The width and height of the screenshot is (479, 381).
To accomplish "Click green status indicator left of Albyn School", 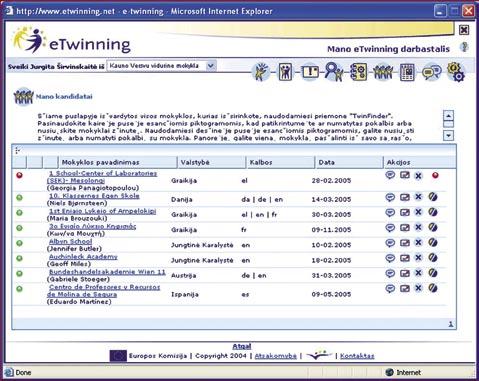I will [x=19, y=243].
